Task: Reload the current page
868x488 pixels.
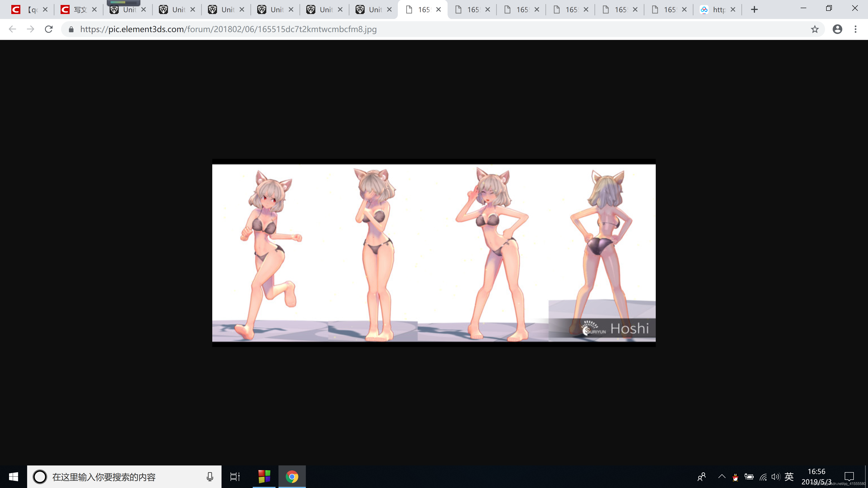Action: tap(49, 29)
